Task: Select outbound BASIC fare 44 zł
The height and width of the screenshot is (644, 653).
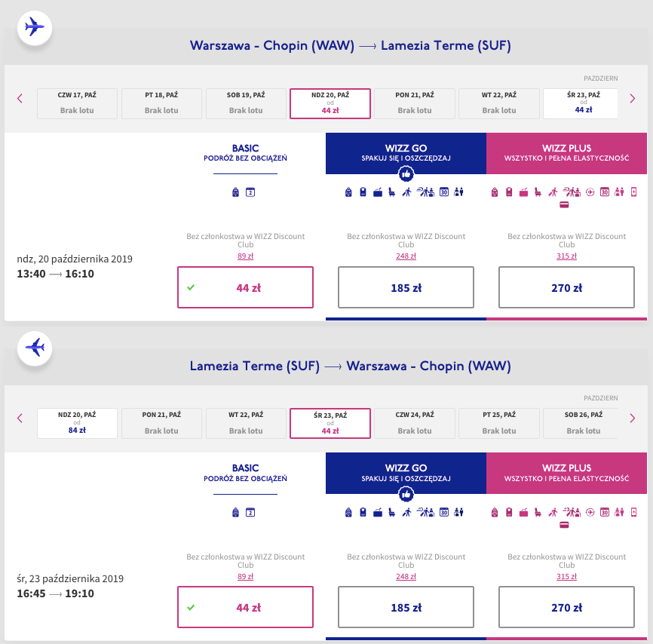Action: tap(245, 287)
